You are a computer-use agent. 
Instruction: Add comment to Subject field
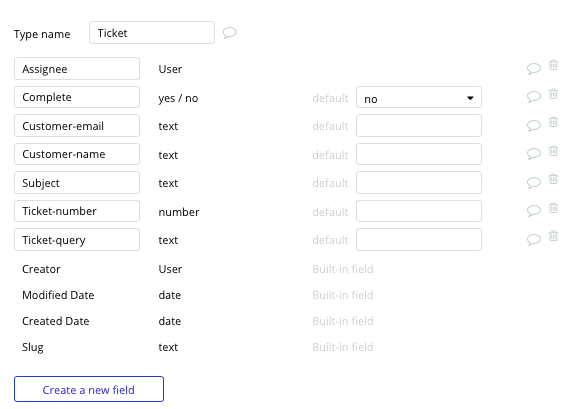pos(534,183)
